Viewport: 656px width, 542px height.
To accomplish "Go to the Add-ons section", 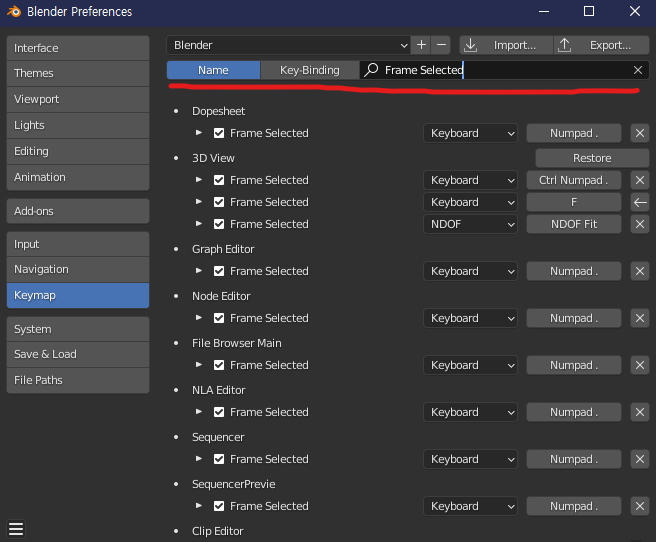I will tap(78, 211).
